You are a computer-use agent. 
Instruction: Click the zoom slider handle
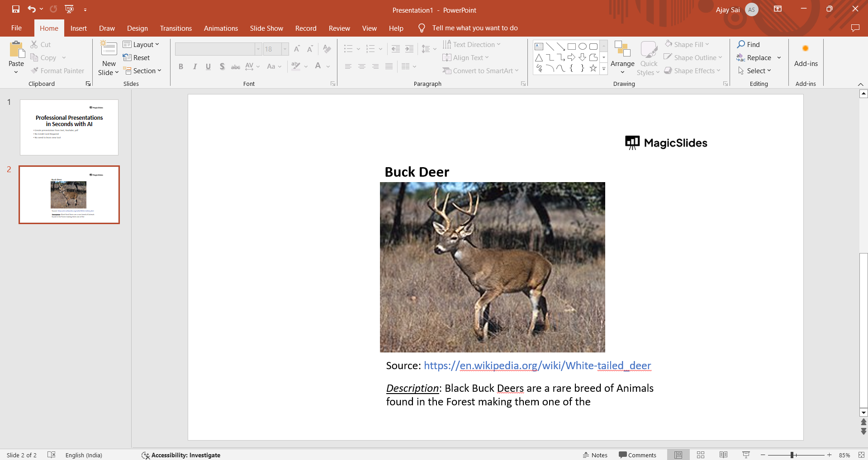[792, 455]
